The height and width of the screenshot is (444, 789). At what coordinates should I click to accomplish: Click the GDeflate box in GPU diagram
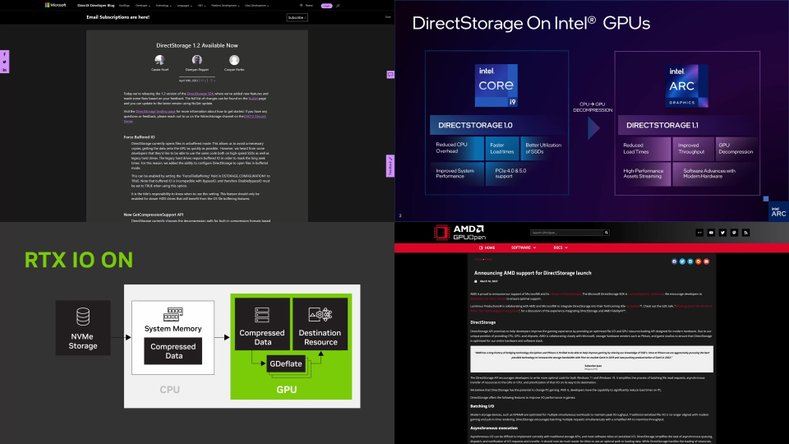point(286,363)
